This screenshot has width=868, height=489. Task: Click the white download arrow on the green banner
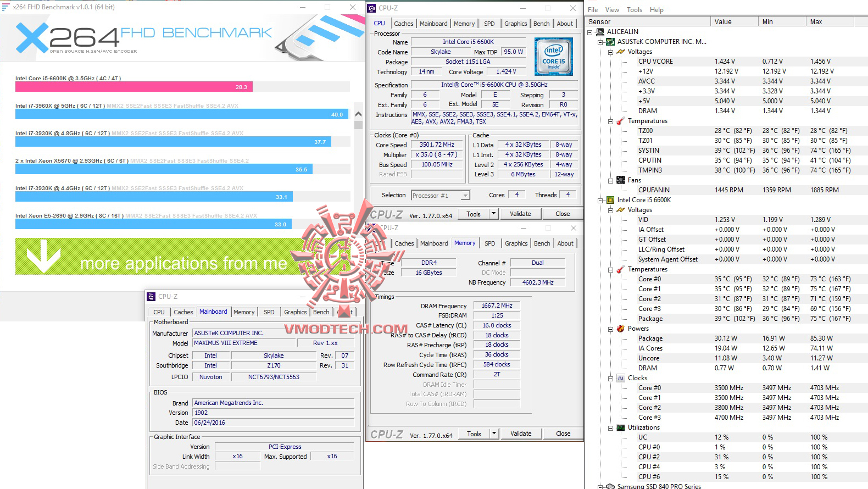pos(43,256)
